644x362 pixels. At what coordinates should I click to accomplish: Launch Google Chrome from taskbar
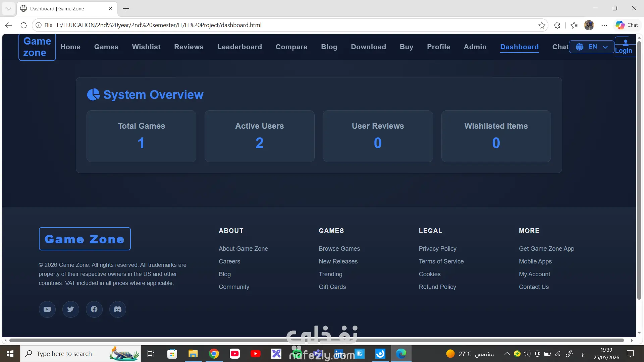(214, 354)
